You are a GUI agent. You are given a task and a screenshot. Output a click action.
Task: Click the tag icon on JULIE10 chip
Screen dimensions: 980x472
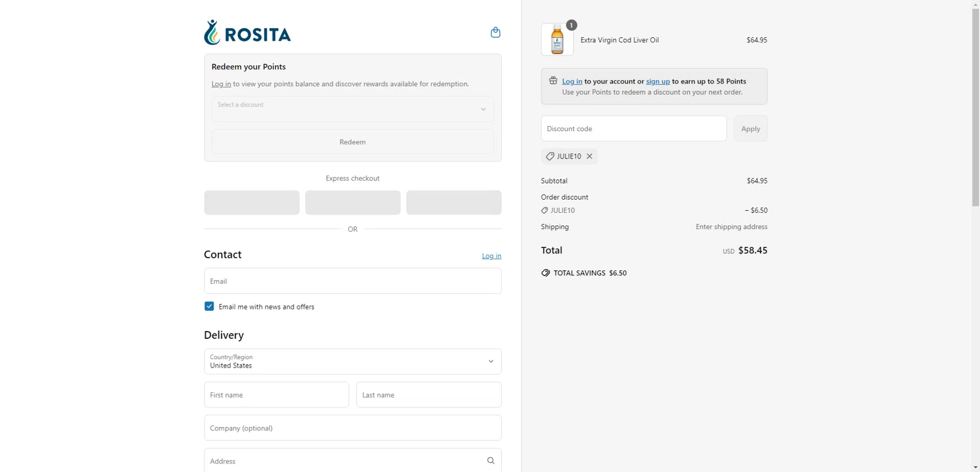pos(550,157)
